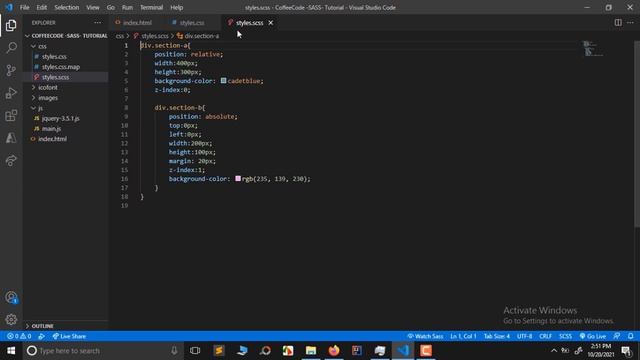
Task: Open Task View on the taskbar
Action: 195,351
